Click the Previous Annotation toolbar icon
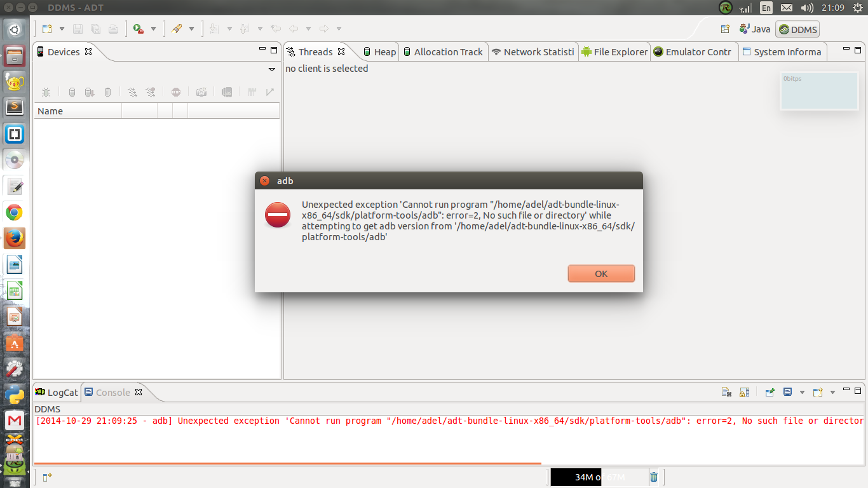 click(245, 29)
